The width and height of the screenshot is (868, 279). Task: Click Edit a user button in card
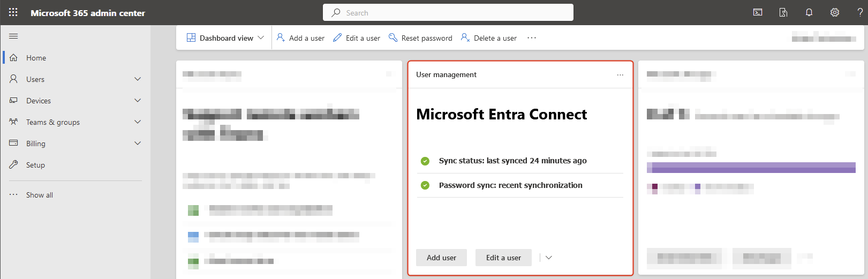[503, 258]
